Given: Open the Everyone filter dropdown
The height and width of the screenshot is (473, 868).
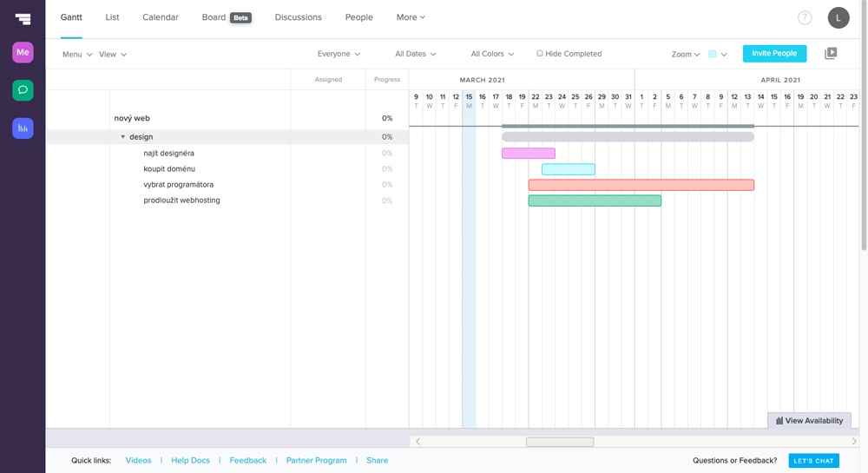Looking at the screenshot, I should point(339,54).
